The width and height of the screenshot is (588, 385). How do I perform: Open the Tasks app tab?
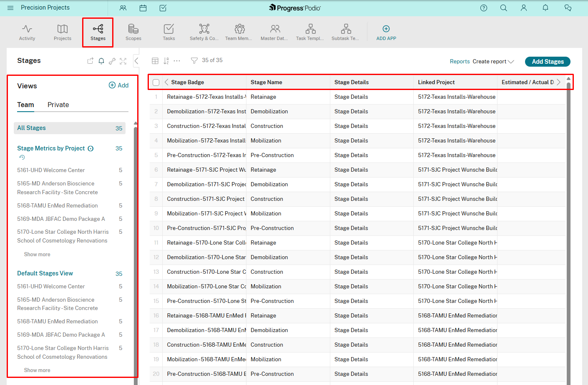(168, 32)
